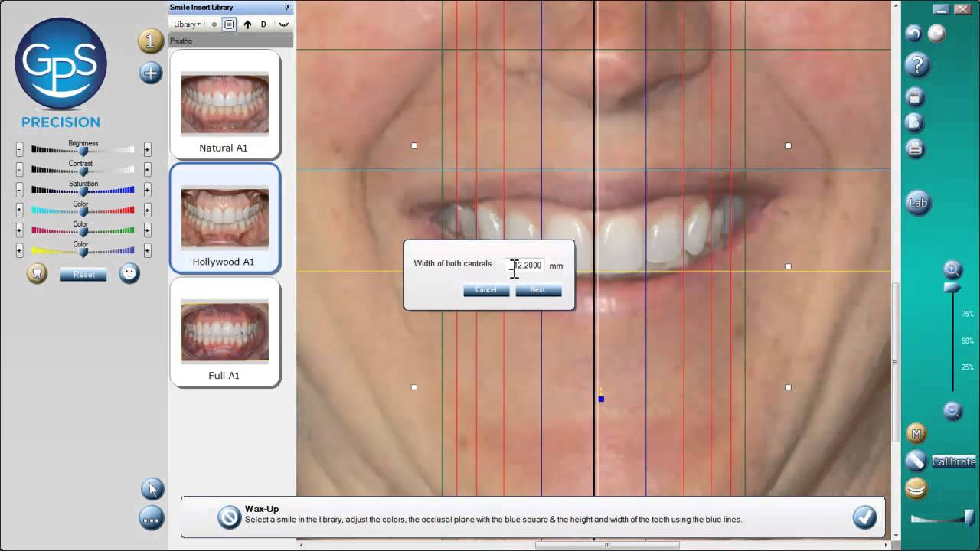Increase Saturation with the plus button
Viewport: 980px width, 551px height.
147,190
